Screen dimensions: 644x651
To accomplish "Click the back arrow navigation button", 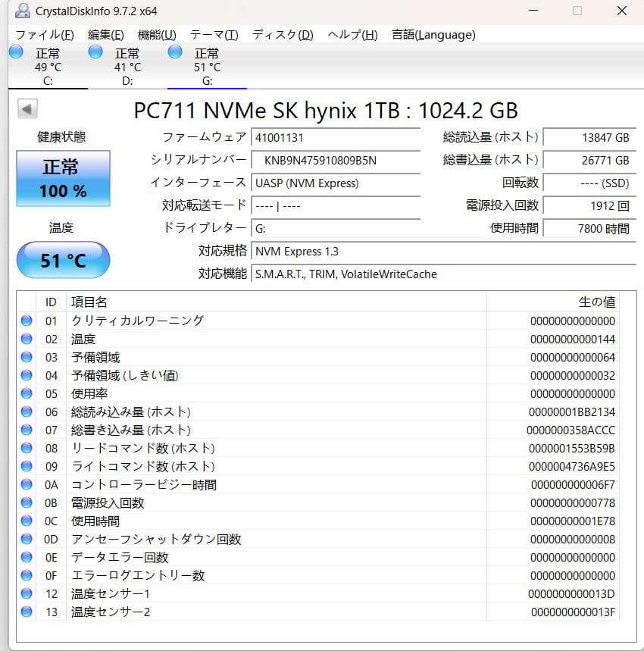I will click(27, 109).
